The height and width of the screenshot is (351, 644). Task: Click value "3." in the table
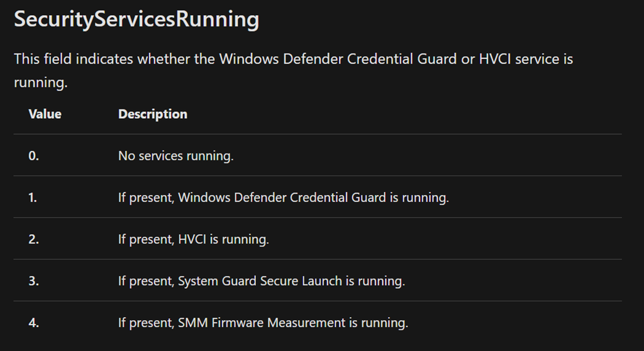coord(34,281)
